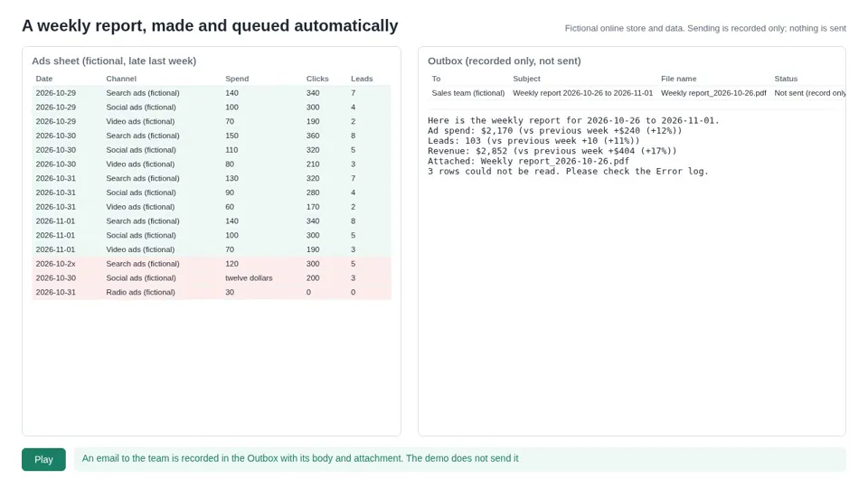The height and width of the screenshot is (488, 868).
Task: Click the file name 'Weekly report_2026-10-26.pdf' cell
Action: click(x=713, y=93)
